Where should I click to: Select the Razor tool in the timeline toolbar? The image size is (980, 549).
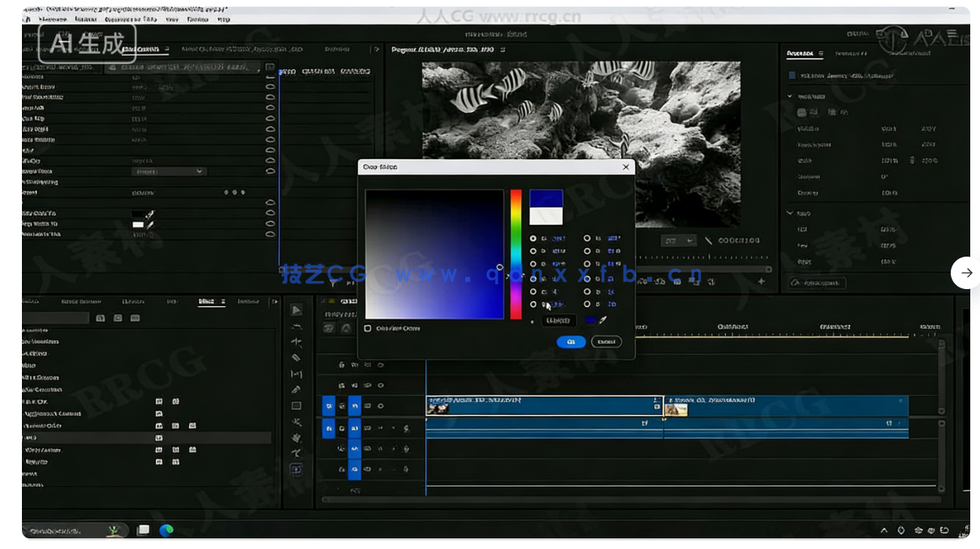[296, 357]
